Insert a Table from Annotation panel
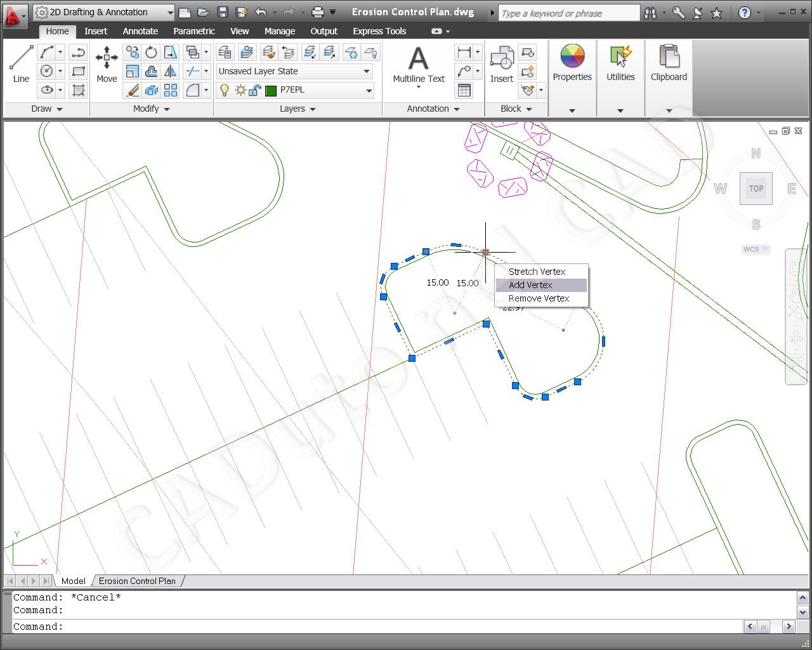 click(464, 90)
